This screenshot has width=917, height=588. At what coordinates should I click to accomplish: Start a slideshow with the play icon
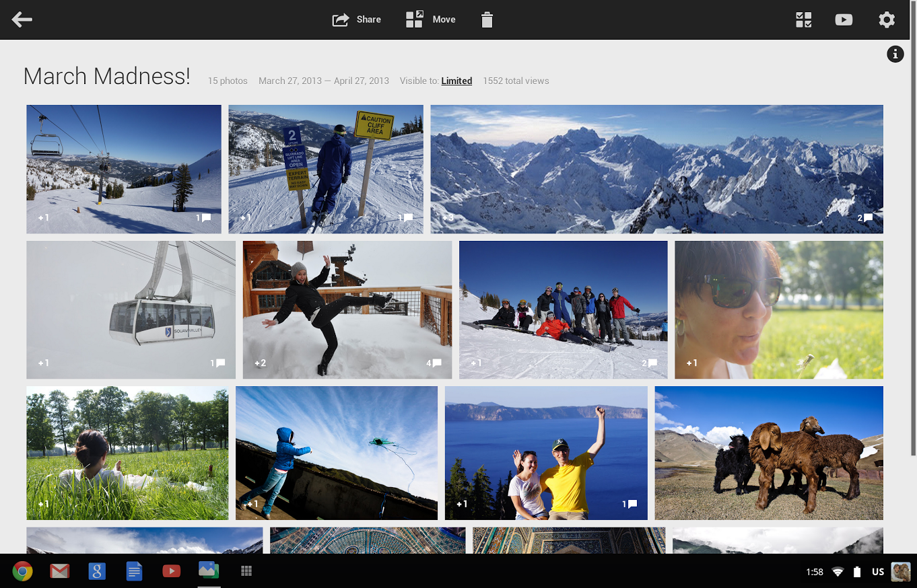(x=844, y=19)
